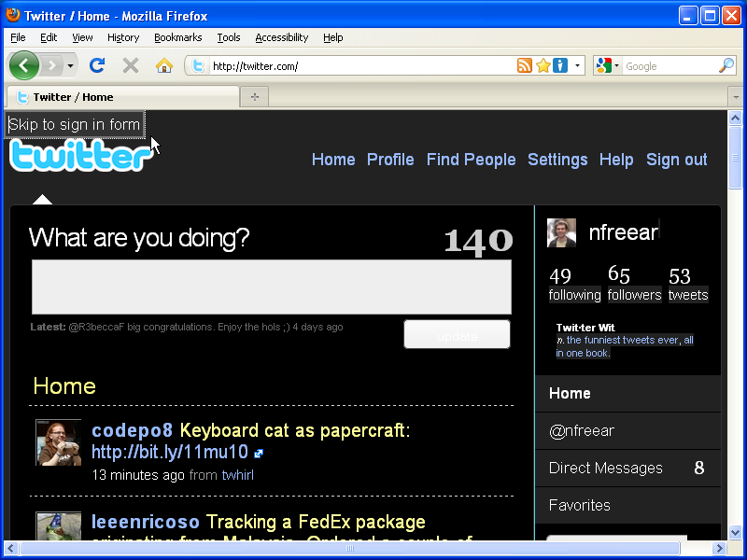Click the orange RSS feed icon
Screen dimensions: 747x560
[x=524, y=65]
